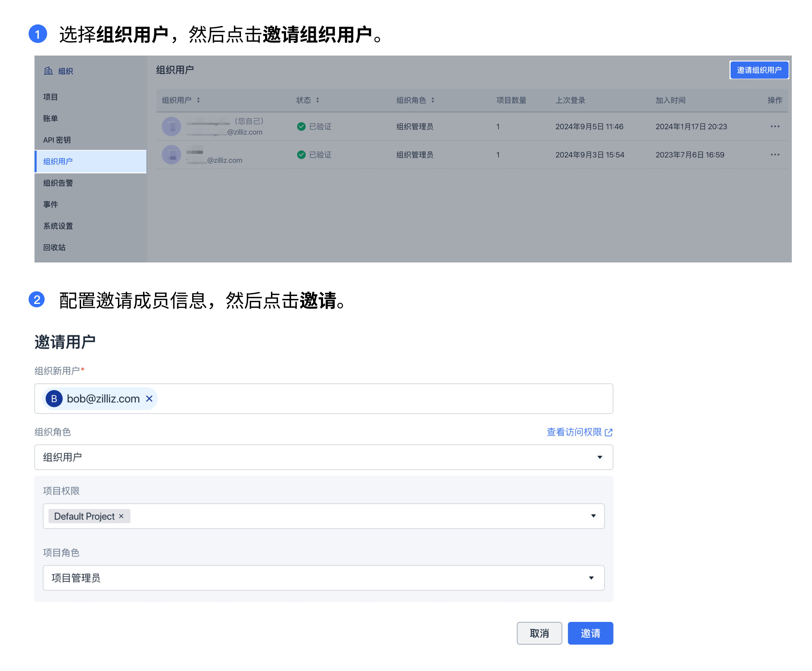Open actions menu for user joined 2024年1月17日
This screenshot has width=812, height=671.
click(x=774, y=126)
